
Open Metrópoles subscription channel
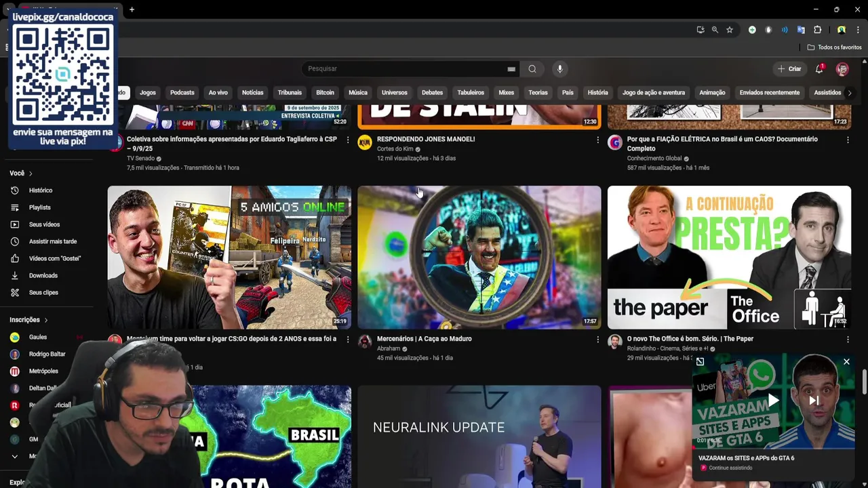[x=43, y=371]
